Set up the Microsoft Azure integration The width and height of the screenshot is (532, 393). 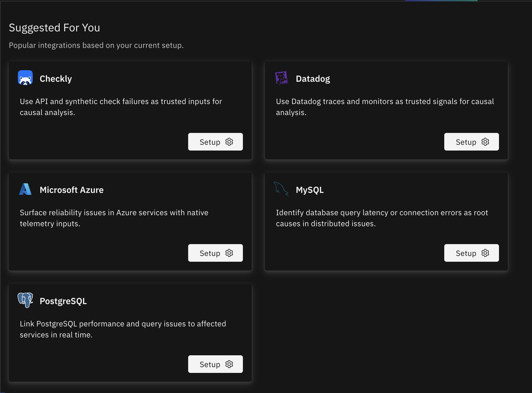[215, 253]
